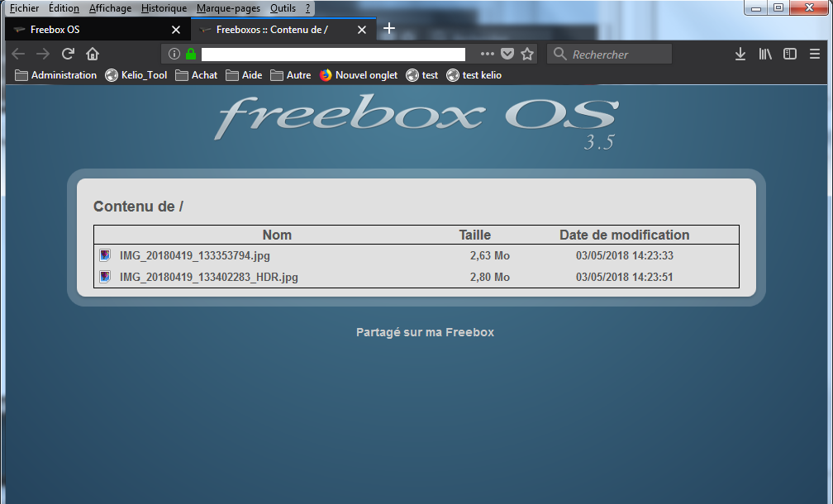Download IMG_20180419_133402283_HDR.jpg file link
The height and width of the screenshot is (504, 833).
[209, 277]
